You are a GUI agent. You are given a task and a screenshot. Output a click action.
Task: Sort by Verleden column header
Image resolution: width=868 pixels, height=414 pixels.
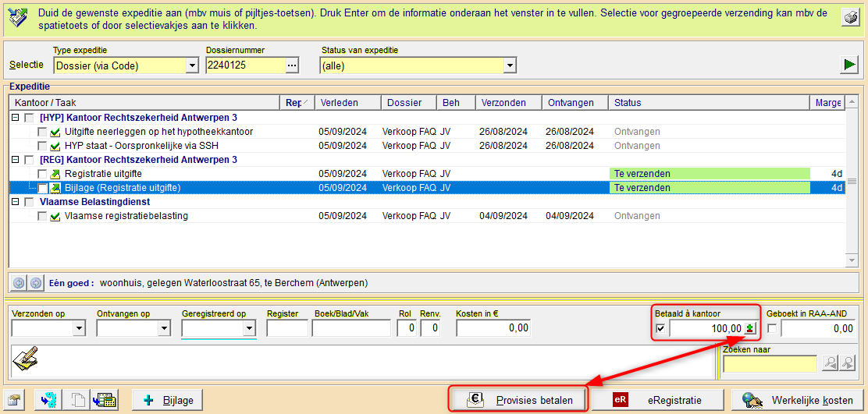click(347, 103)
